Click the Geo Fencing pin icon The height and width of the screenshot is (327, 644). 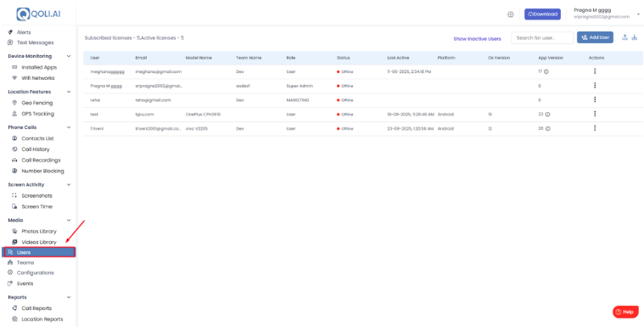click(14, 103)
